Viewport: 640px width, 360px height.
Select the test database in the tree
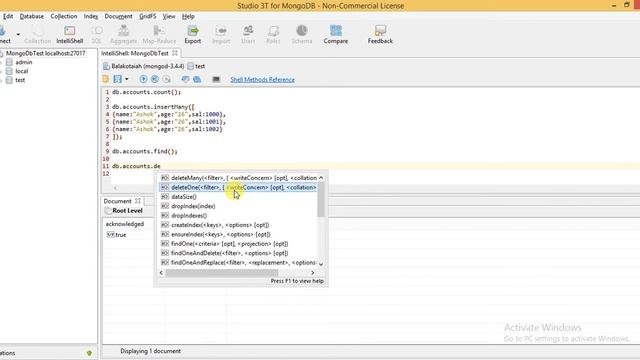(x=20, y=80)
